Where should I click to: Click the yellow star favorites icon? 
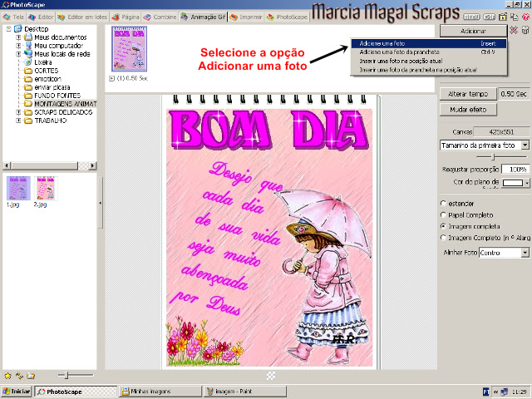click(7, 376)
